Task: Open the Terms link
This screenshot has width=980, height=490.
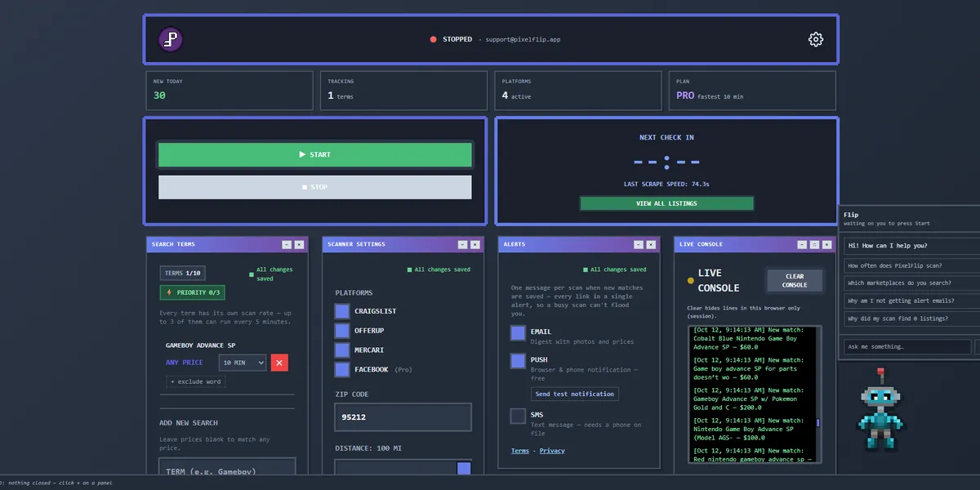Action: tap(520, 451)
